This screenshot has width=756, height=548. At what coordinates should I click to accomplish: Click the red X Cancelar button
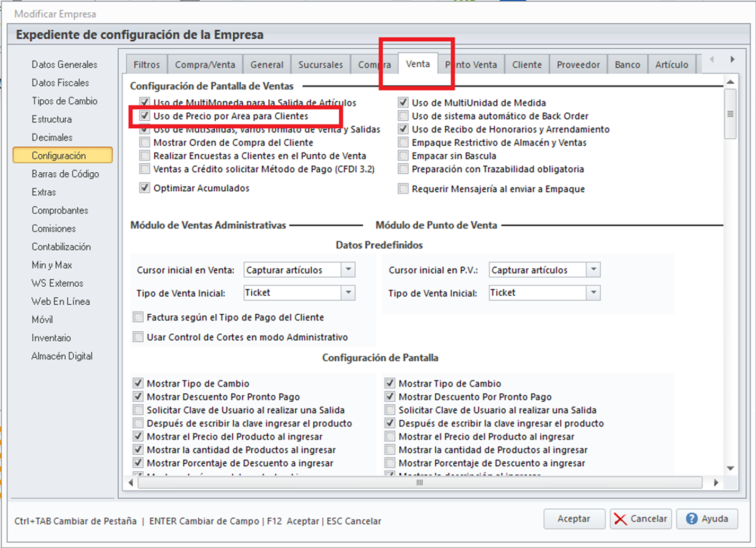[641, 519]
